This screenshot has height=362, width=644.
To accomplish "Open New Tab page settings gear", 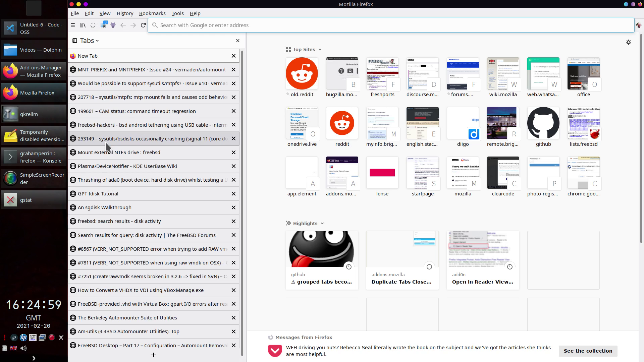I will pyautogui.click(x=629, y=42).
